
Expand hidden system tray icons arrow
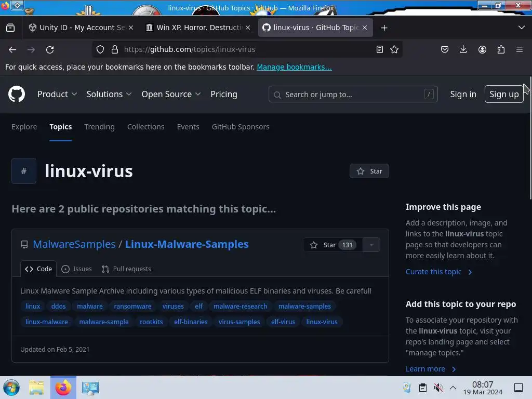[x=453, y=388]
